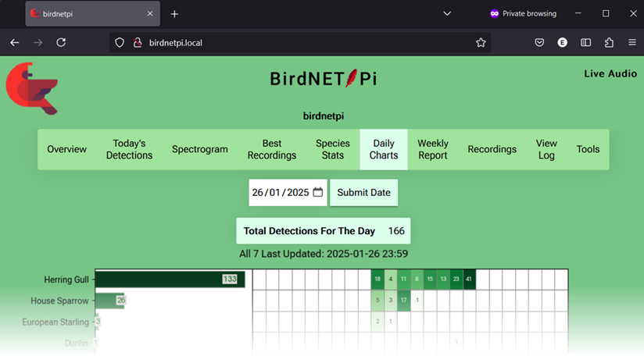Click the Save to Pocket icon

tap(539, 43)
